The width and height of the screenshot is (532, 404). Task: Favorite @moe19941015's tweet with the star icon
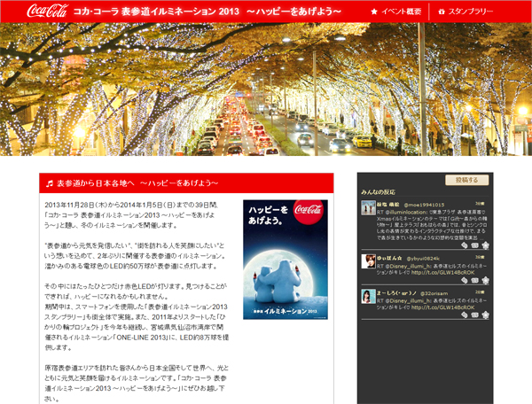[486, 245]
